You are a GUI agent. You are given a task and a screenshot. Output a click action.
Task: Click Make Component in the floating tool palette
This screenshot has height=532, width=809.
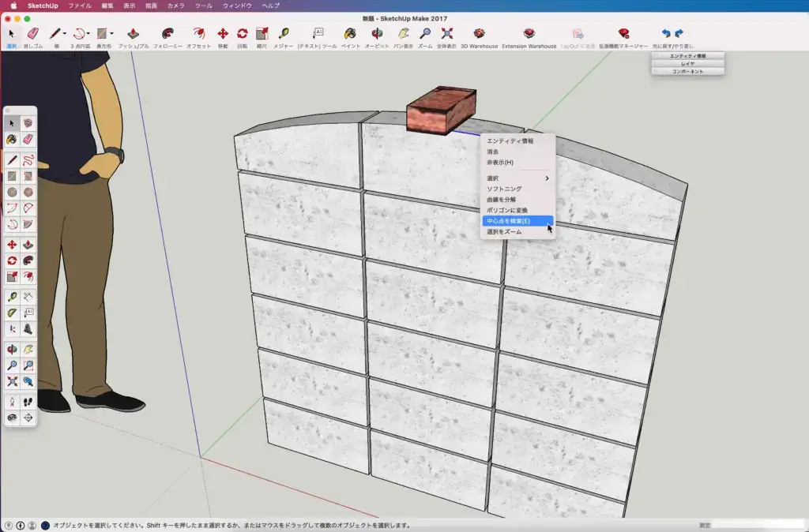tap(28, 123)
